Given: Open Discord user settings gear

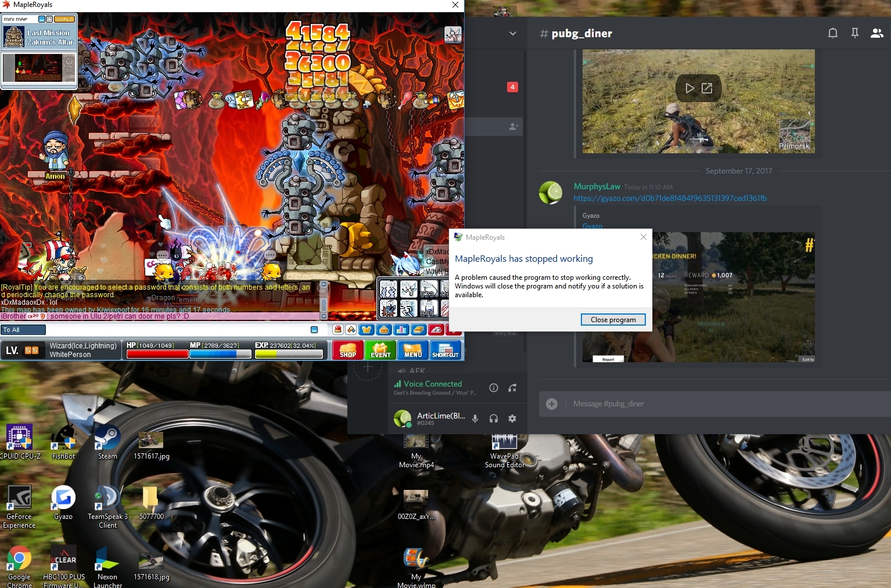Looking at the screenshot, I should tap(512, 419).
